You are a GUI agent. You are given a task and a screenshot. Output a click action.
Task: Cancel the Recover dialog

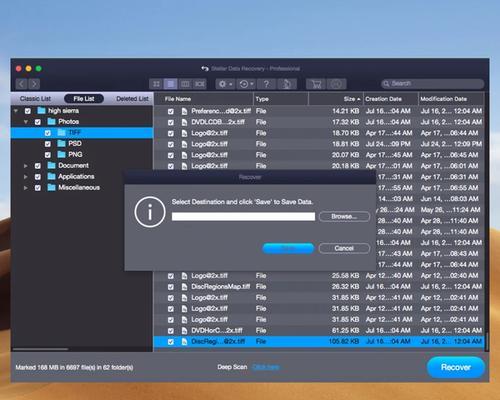[x=344, y=248]
